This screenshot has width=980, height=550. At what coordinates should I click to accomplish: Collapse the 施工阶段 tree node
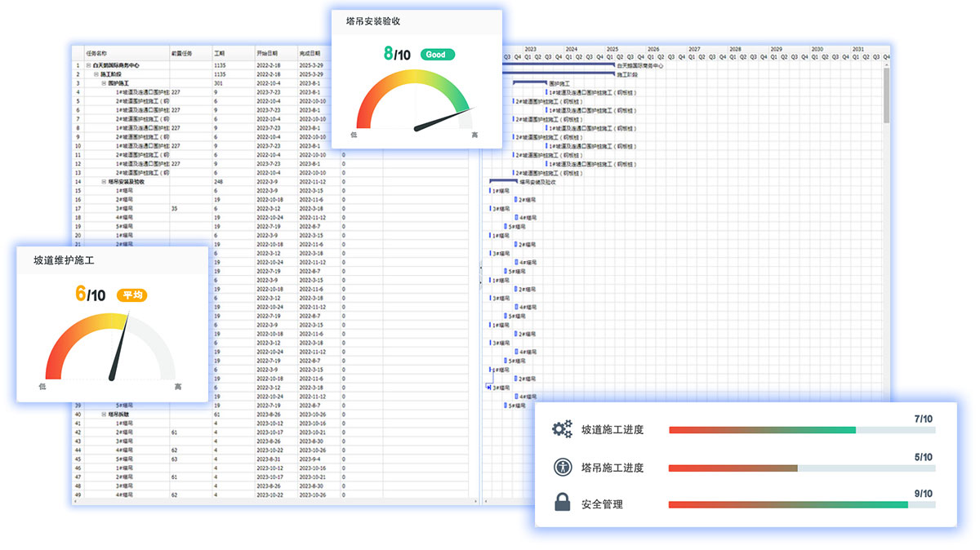point(96,74)
